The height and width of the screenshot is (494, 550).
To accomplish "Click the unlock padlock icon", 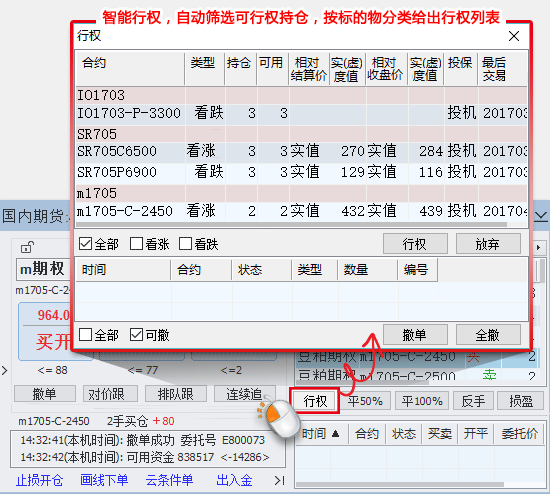I will coord(27,247).
